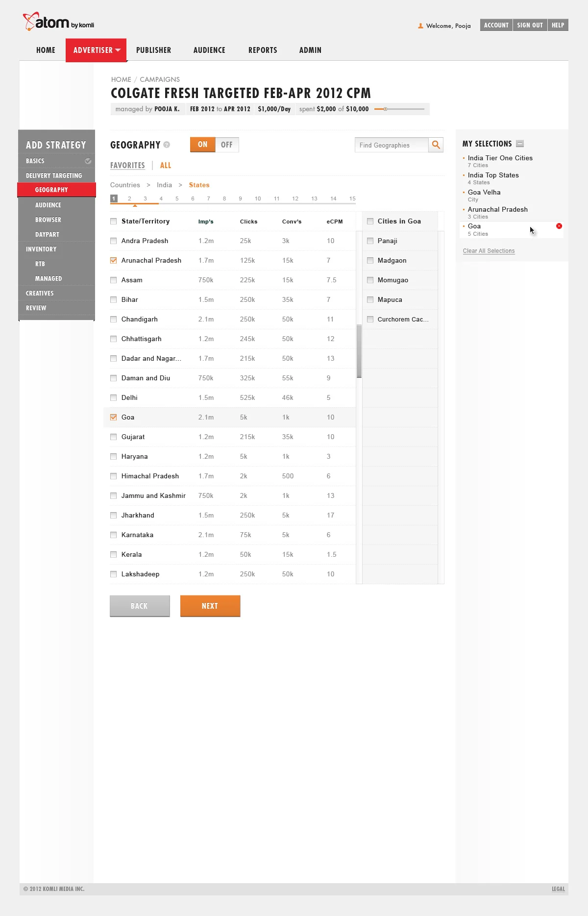Click the Help button
Screen dimensions: 588x916
pos(558,25)
